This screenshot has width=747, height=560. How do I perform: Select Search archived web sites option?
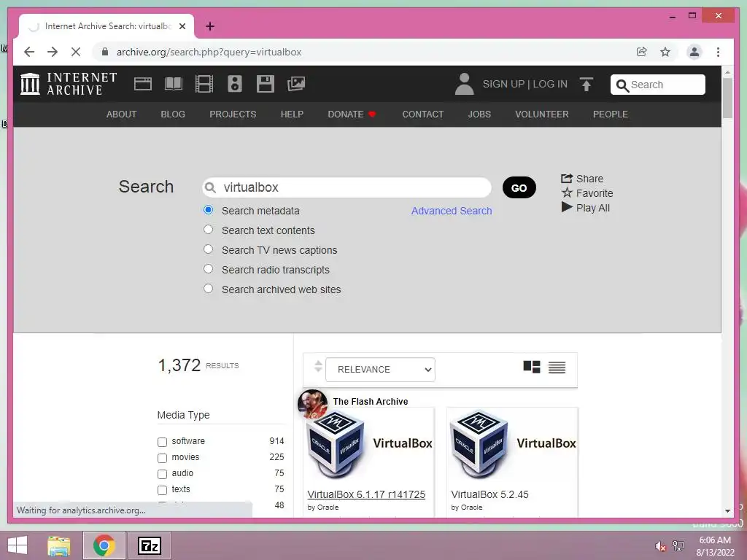(x=208, y=289)
